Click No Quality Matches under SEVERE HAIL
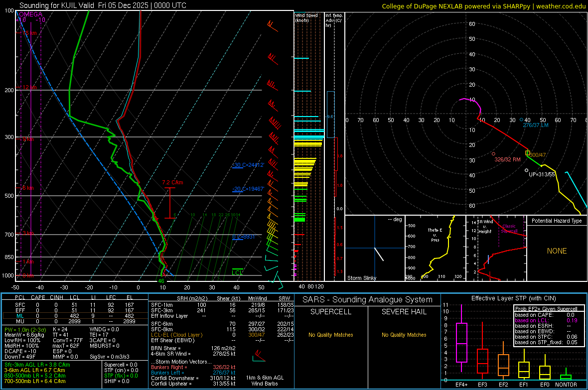This screenshot has width=588, height=390. coord(404,335)
